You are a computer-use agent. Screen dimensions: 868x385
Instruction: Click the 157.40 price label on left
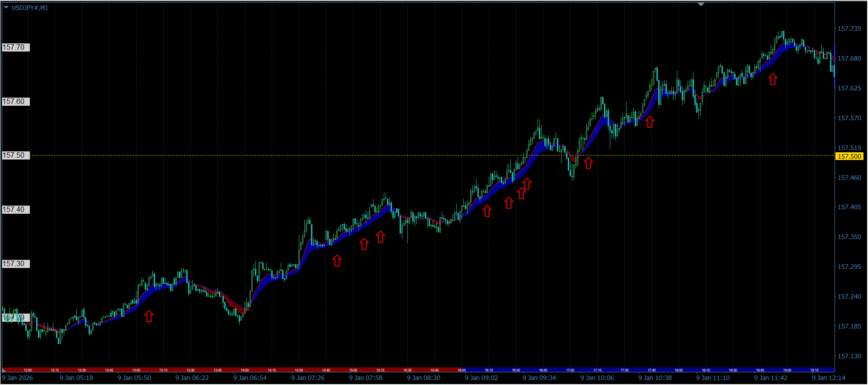(x=16, y=210)
